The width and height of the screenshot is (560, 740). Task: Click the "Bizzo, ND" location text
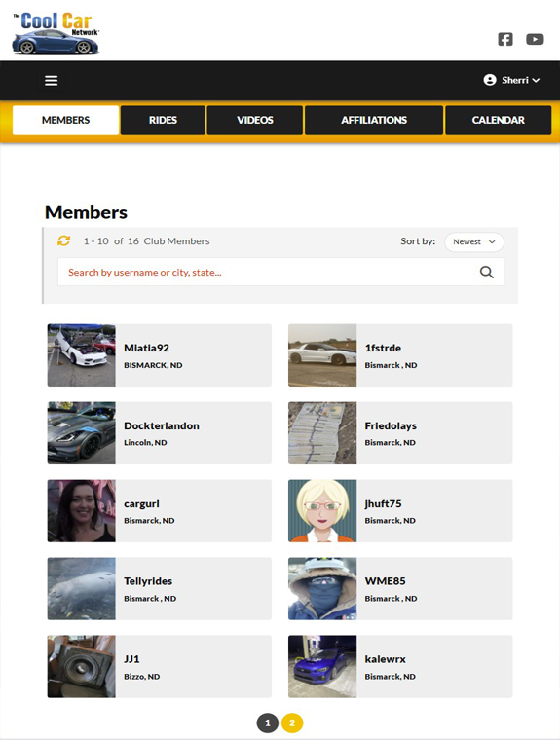click(141, 677)
